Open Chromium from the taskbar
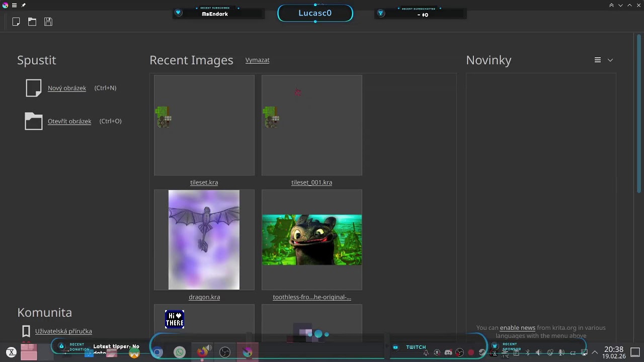The height and width of the screenshot is (362, 644). (x=157, y=352)
